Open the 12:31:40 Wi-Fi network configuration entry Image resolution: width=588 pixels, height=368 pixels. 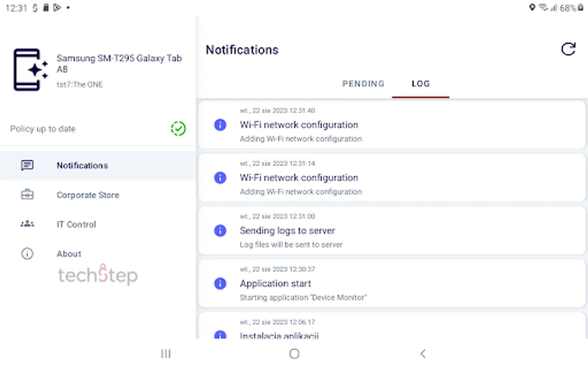(x=392, y=125)
